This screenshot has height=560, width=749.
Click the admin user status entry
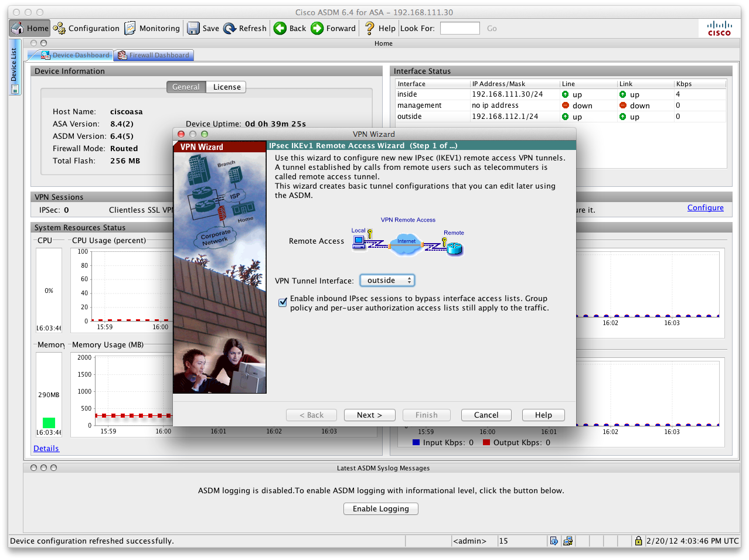coord(470,541)
